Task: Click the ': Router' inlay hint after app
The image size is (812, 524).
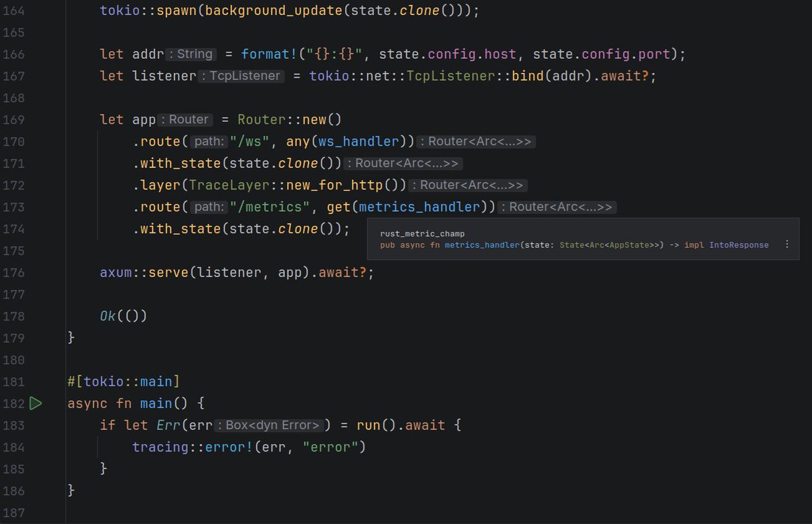Action: pyautogui.click(x=185, y=119)
